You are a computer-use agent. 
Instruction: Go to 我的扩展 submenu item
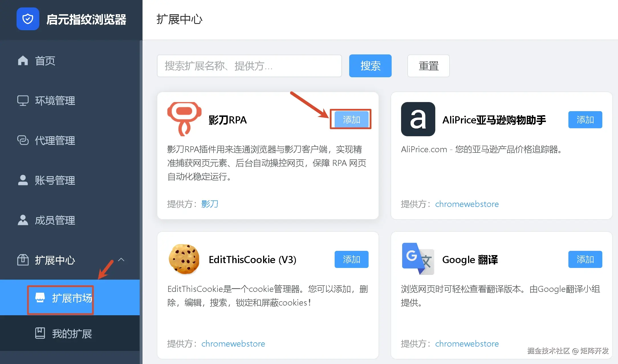pyautogui.click(x=70, y=333)
